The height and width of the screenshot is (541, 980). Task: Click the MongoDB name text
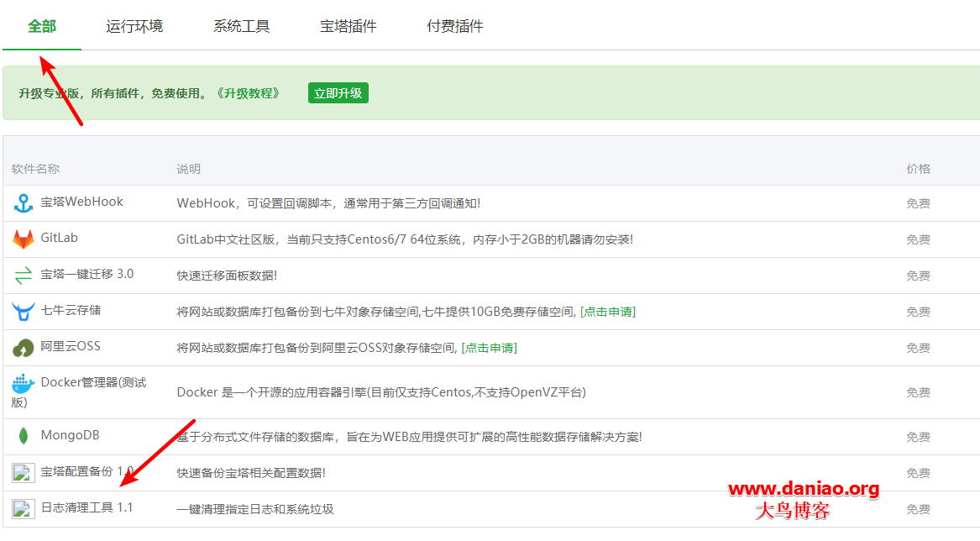click(x=70, y=435)
